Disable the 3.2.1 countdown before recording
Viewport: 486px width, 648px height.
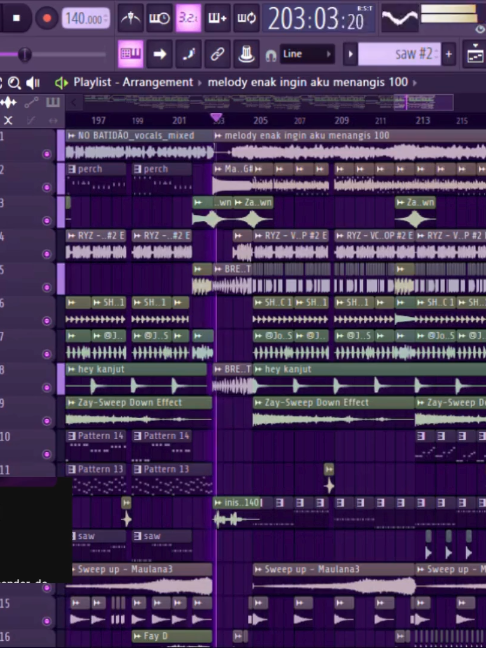point(188,18)
